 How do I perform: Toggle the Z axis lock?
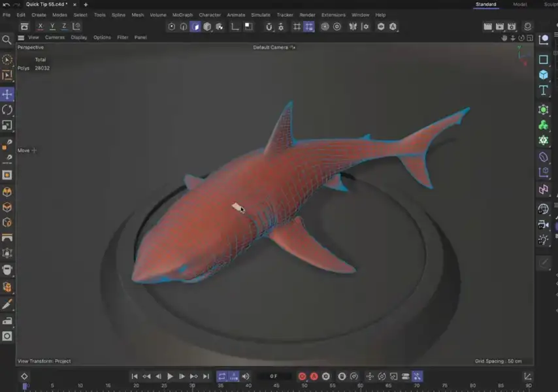[64, 27]
